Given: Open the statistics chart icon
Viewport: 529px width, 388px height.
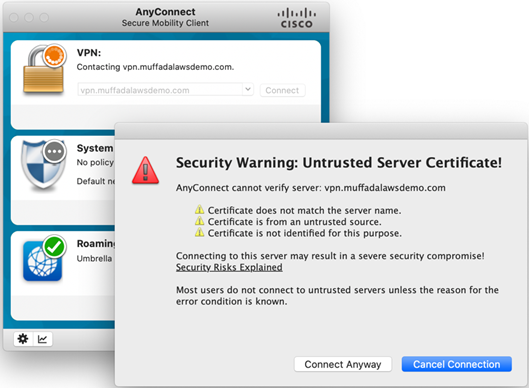Looking at the screenshot, I should [43, 339].
